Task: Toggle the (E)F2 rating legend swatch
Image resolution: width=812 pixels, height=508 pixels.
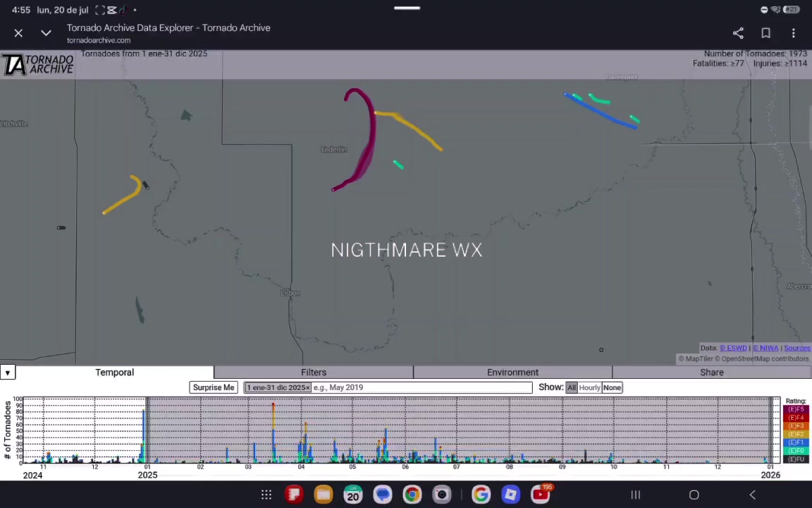Action: (796, 435)
